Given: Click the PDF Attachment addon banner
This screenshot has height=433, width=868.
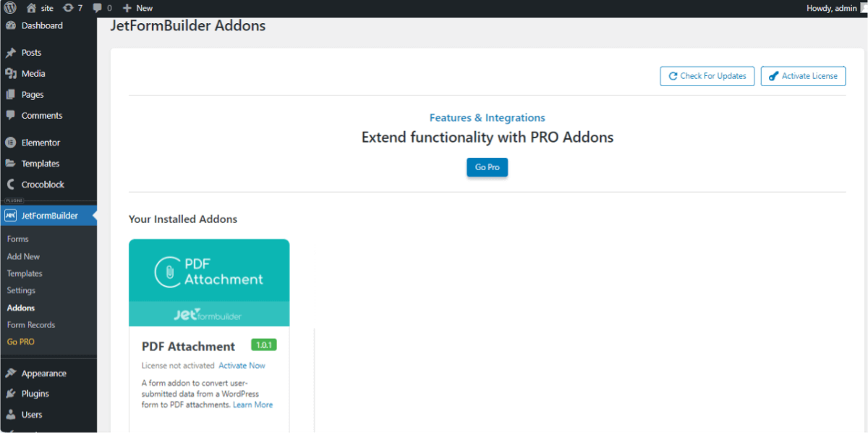Looking at the screenshot, I should tap(209, 282).
